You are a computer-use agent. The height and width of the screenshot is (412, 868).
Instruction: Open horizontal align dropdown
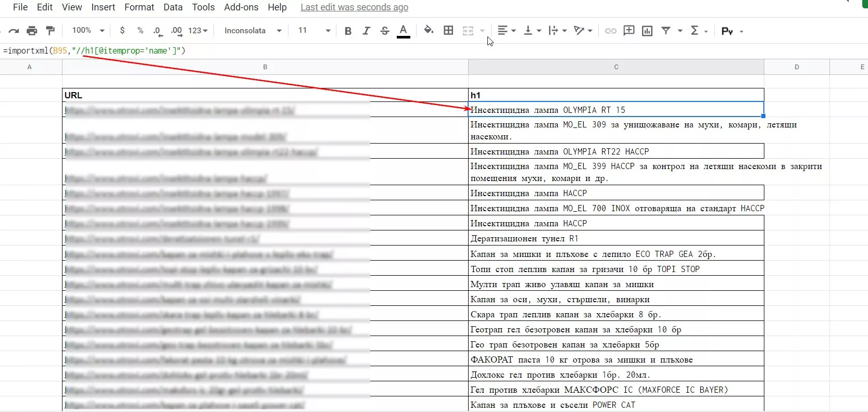click(x=507, y=31)
